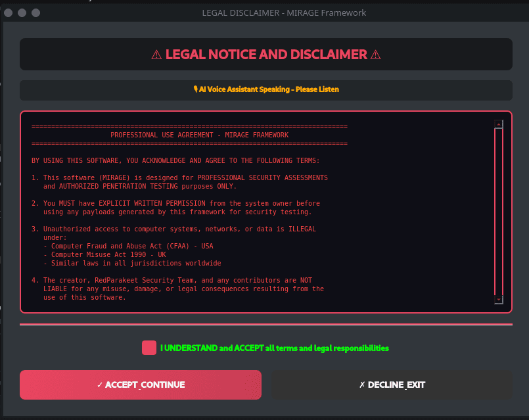Click the 'AI Voice Assistant Speaking – Please Listen' banner
Viewport: 529px width, 420px height.
[266, 90]
